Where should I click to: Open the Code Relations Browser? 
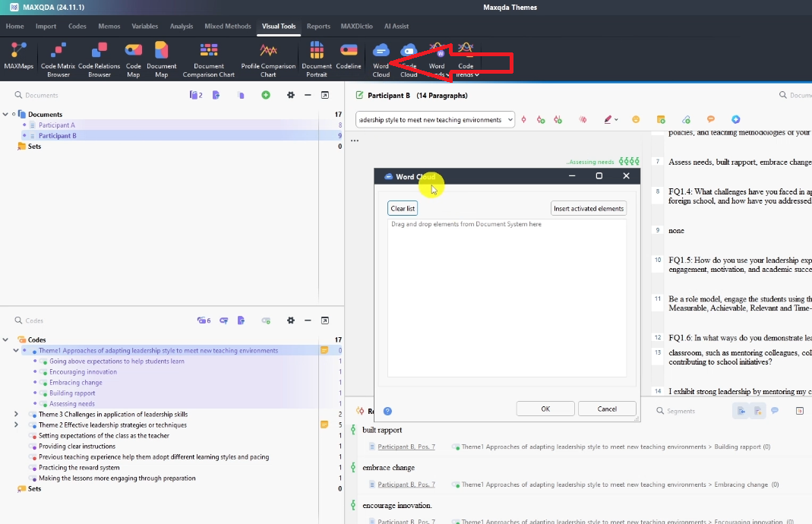(99, 58)
